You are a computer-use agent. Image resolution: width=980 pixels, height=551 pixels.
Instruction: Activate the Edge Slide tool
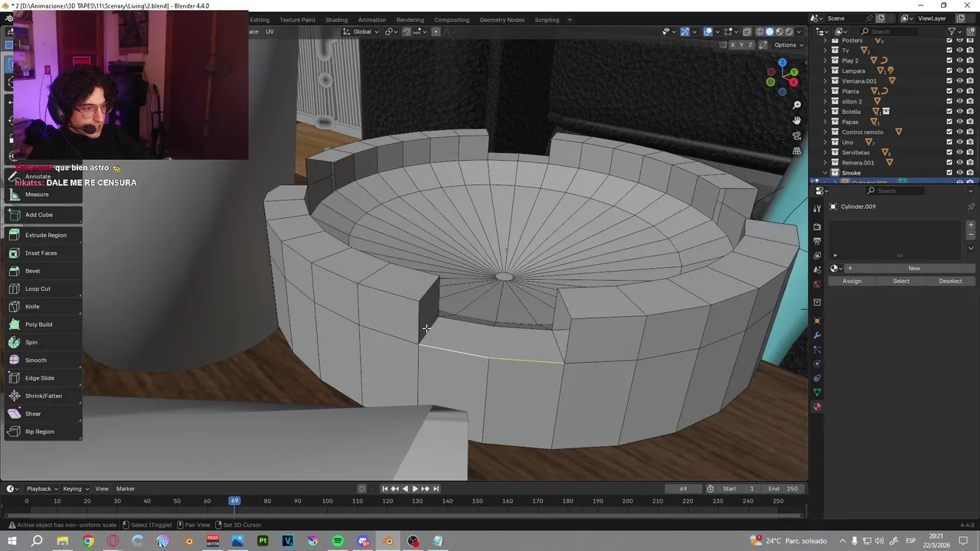click(42, 378)
